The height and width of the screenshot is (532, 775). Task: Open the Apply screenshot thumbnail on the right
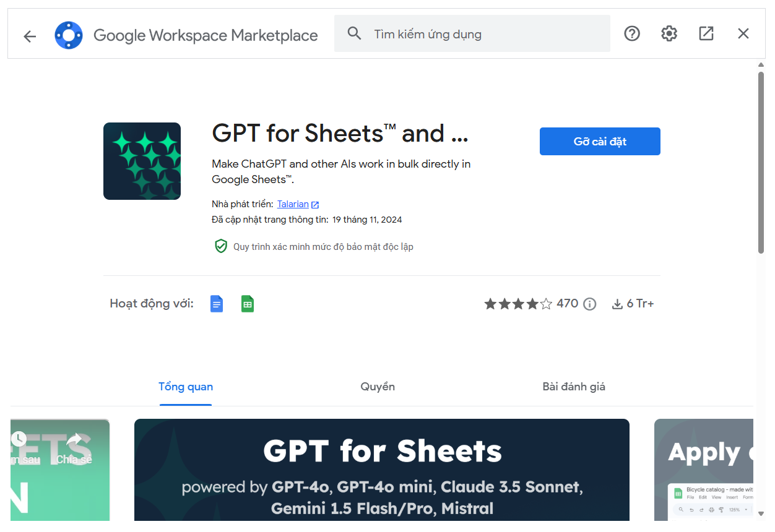[x=704, y=470]
